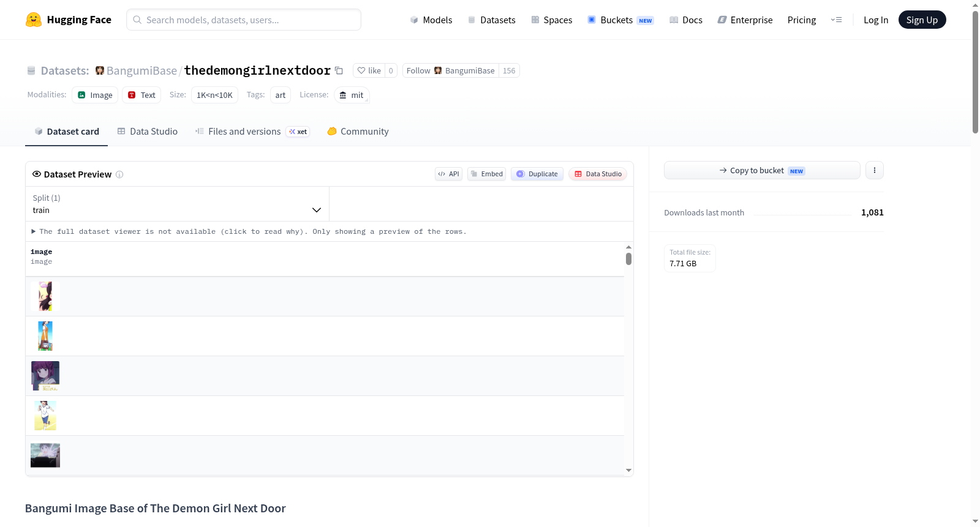Open the three-dot more options menu
The image size is (980, 527).
click(x=875, y=170)
